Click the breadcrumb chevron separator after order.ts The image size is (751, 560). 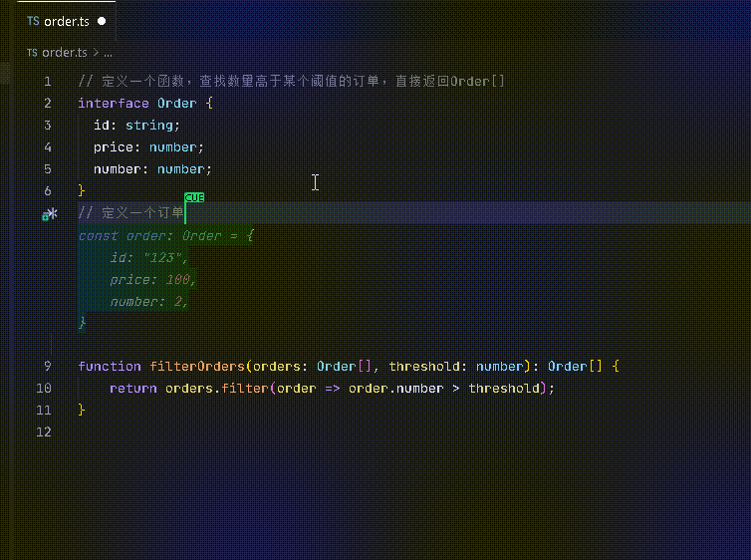coord(96,53)
